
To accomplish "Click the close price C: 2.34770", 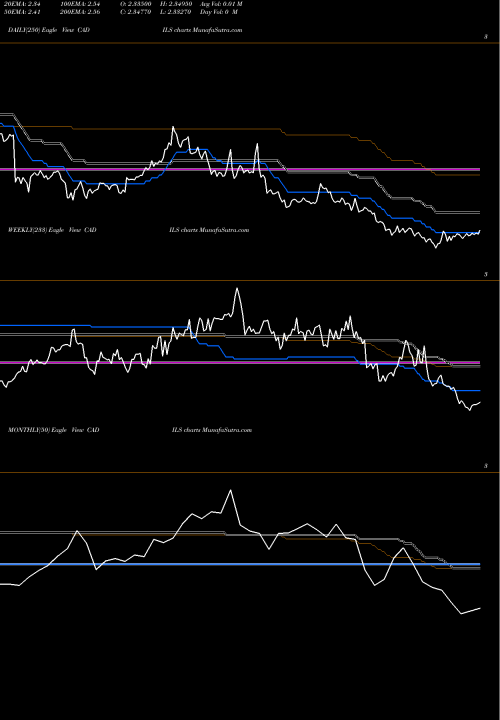I will (135, 12).
